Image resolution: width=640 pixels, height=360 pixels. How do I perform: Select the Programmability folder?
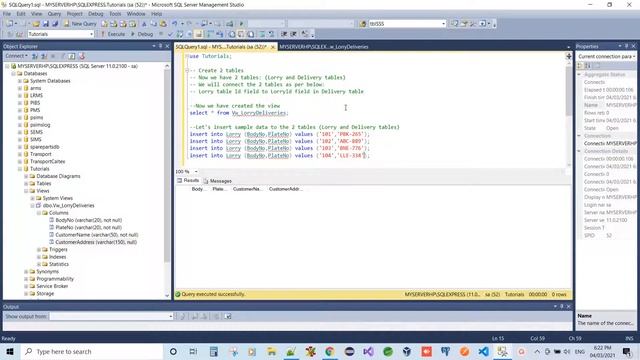point(55,279)
